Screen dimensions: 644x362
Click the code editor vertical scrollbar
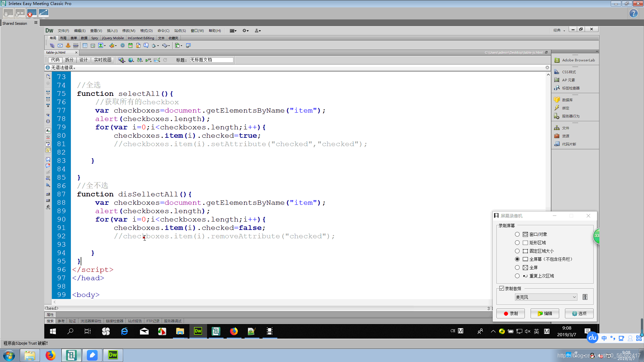pyautogui.click(x=548, y=186)
